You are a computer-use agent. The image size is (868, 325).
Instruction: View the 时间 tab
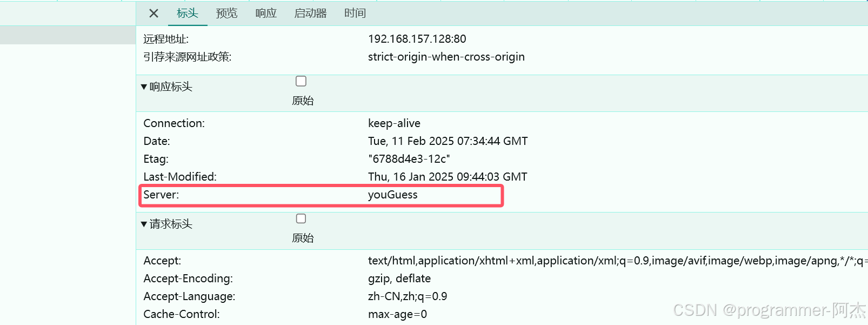[355, 13]
